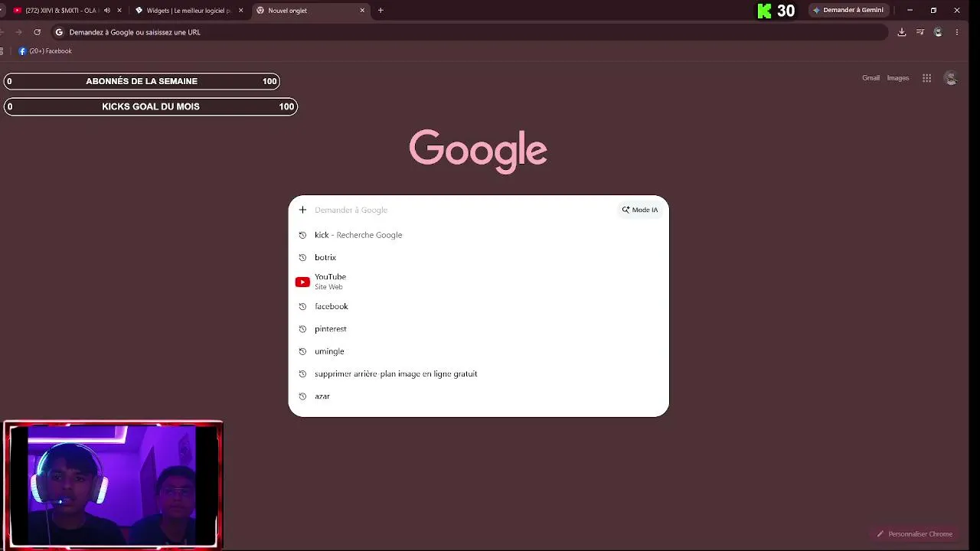Click the plus icon in the search box
Viewport: 980px width, 551px height.
click(302, 210)
